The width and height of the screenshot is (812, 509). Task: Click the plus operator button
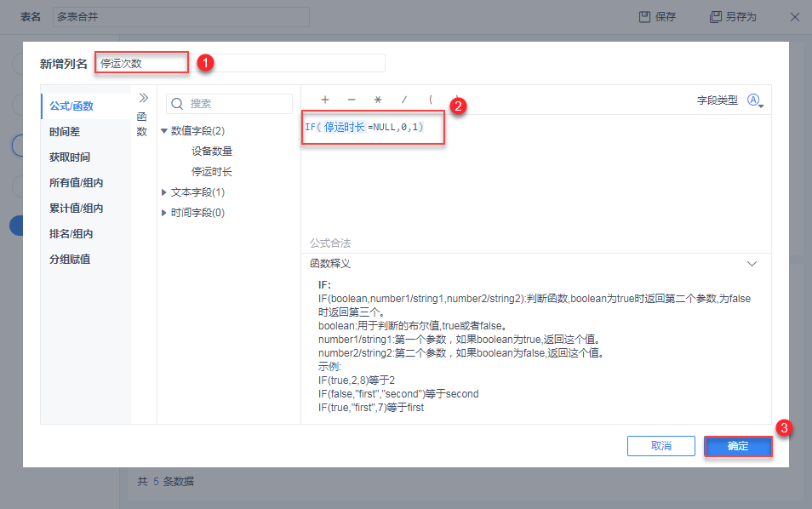325,100
